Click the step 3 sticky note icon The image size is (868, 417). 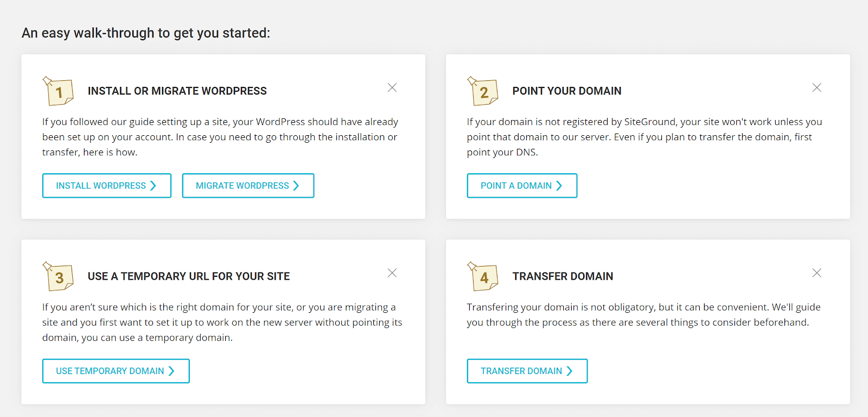pos(58,276)
